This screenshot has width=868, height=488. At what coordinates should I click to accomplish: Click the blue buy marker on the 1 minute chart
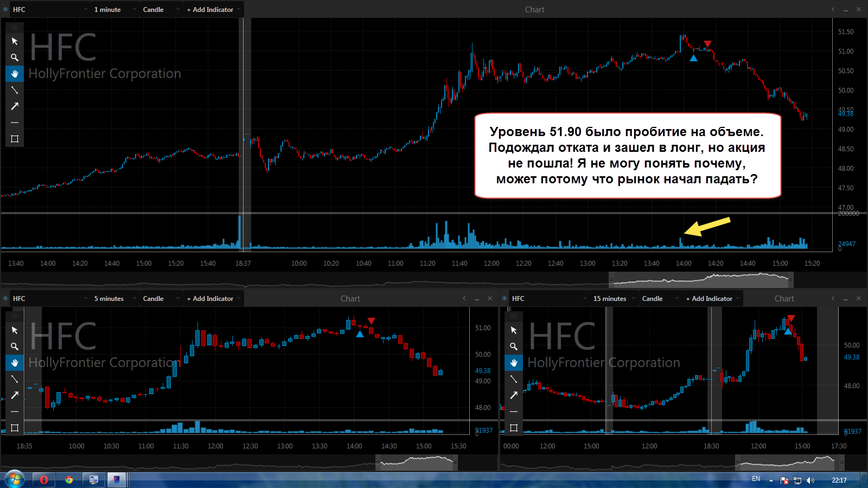(693, 58)
